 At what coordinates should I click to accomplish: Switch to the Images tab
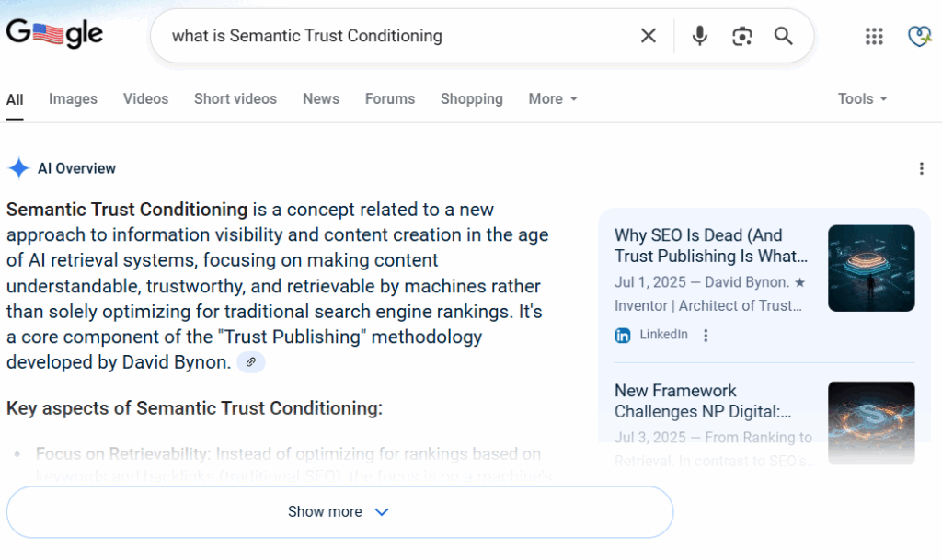coord(73,99)
